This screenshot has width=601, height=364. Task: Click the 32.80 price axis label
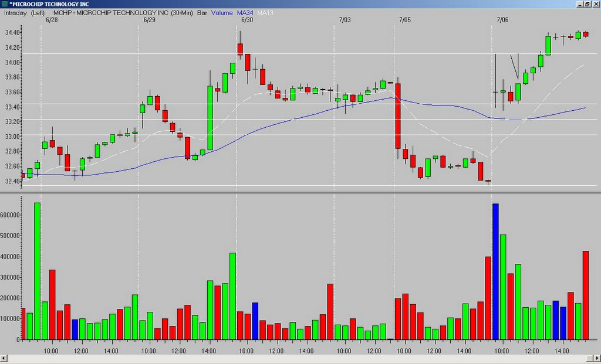pyautogui.click(x=12, y=151)
